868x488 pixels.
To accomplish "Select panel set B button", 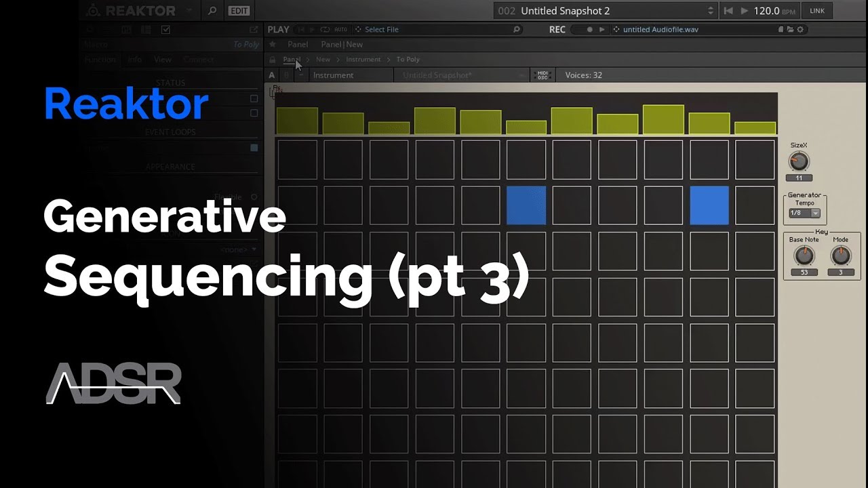I will coord(288,75).
